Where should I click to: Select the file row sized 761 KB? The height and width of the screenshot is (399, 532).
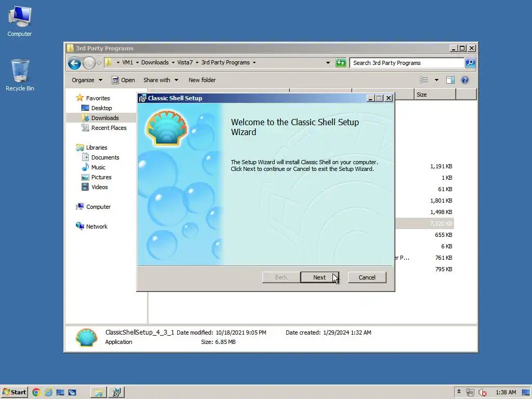click(x=424, y=258)
